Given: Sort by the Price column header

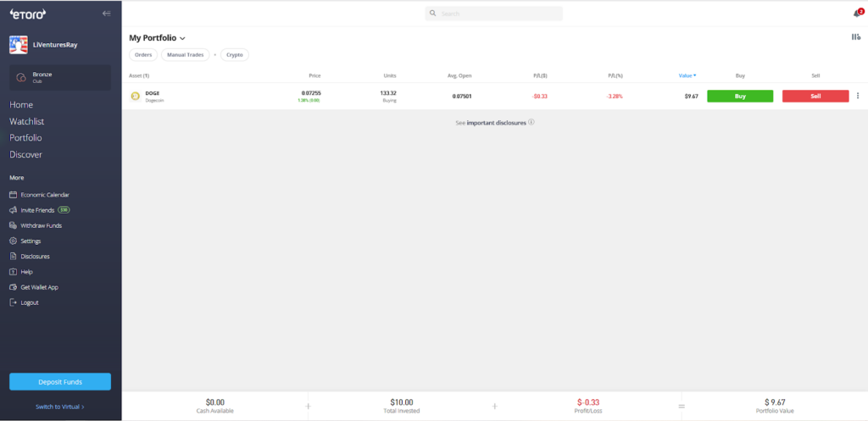Looking at the screenshot, I should pyautogui.click(x=314, y=75).
